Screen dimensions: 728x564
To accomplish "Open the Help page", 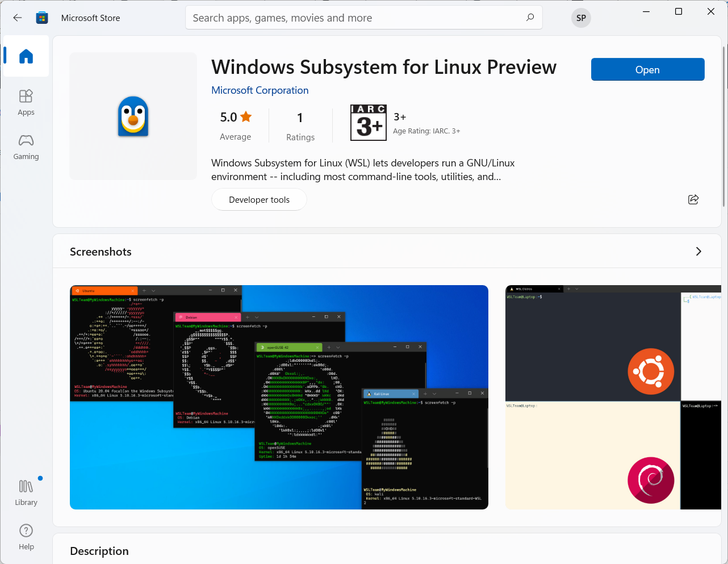I will coord(26,537).
